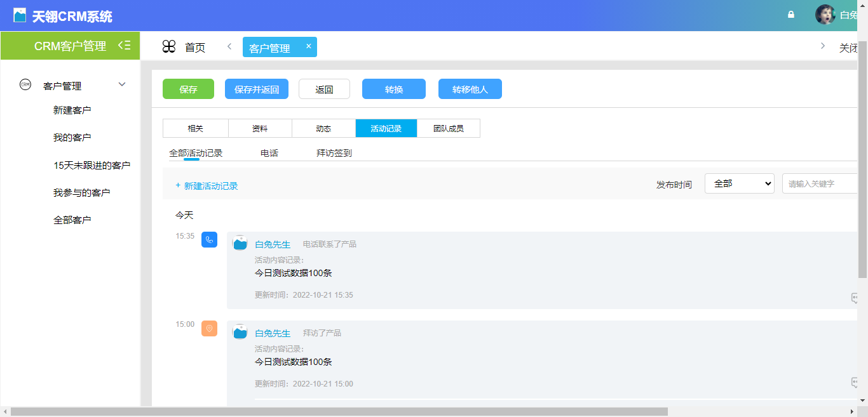Viewport: 868px width, 417px height.
Task: Switch to the 资料 tab
Action: coord(259,128)
